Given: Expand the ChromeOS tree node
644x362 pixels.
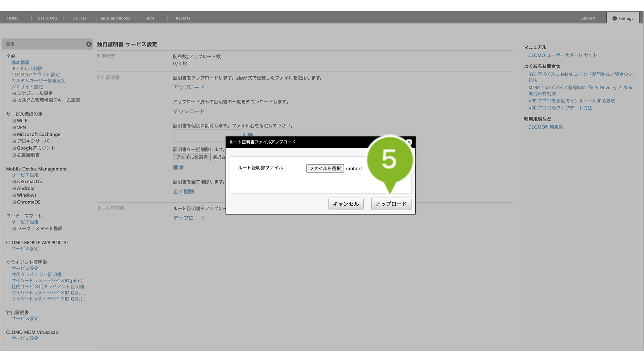Looking at the screenshot, I should (x=14, y=202).
